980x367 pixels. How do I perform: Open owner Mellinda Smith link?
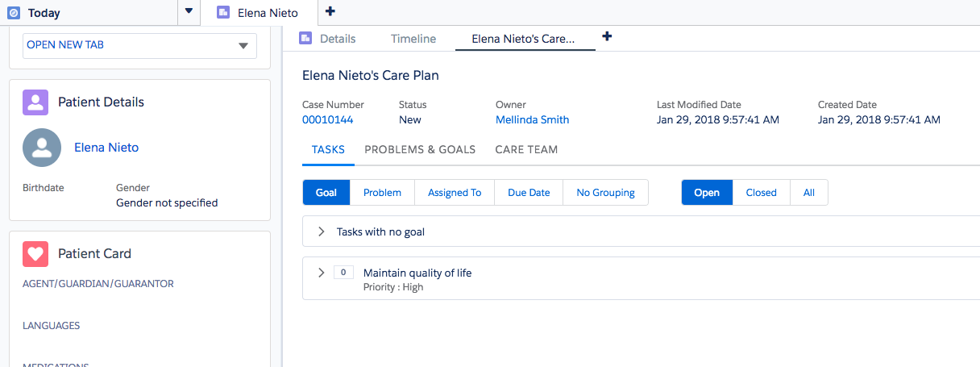(532, 119)
